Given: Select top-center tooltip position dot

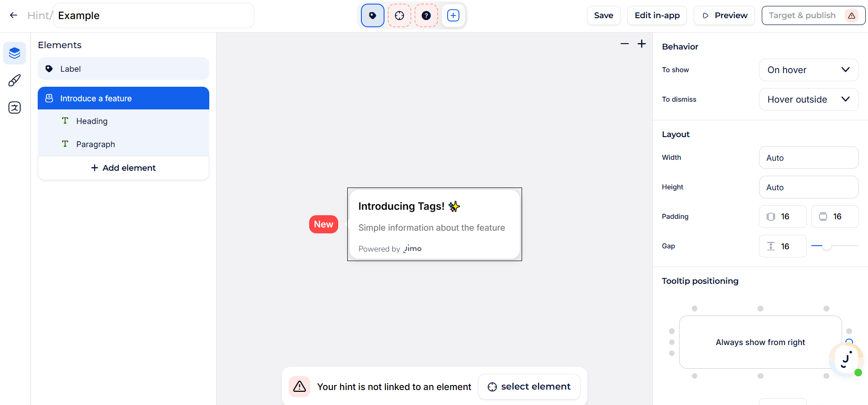Looking at the screenshot, I should tap(760, 309).
